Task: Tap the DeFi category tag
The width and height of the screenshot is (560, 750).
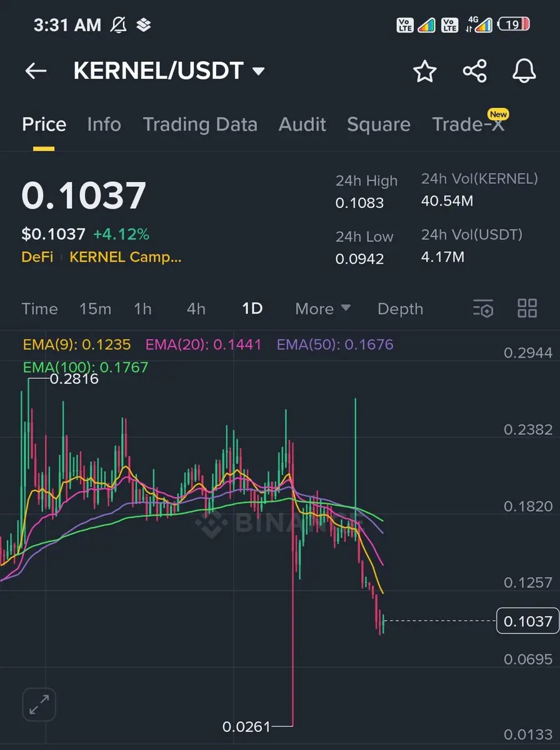Action: click(37, 257)
